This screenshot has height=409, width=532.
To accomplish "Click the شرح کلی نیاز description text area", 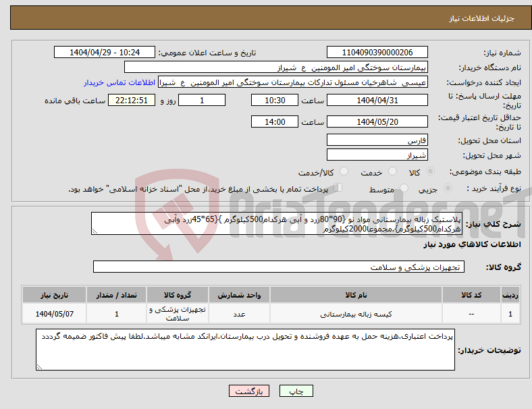I will pos(277,223).
